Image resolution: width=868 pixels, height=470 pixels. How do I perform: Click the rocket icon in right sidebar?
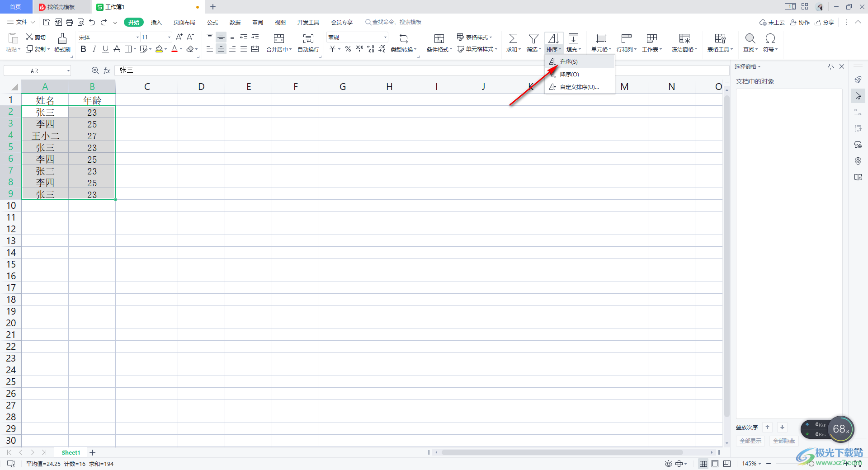(858, 80)
